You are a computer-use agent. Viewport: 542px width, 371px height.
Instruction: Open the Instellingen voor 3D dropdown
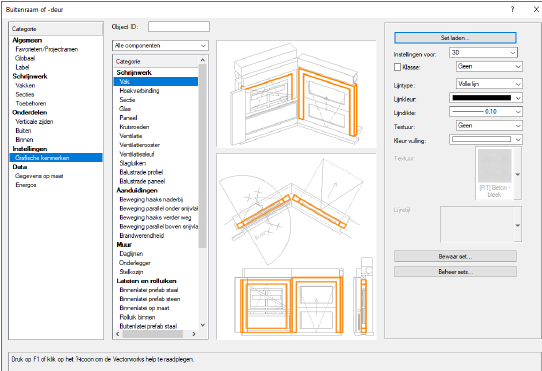[483, 53]
